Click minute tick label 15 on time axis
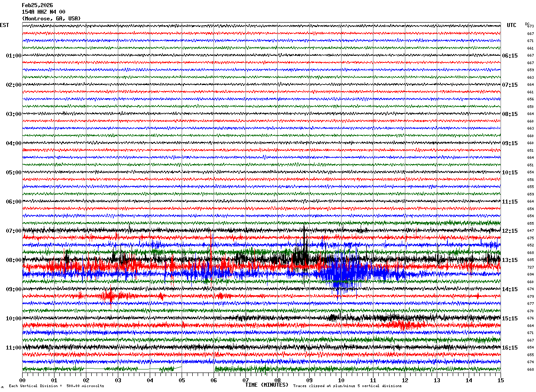Screen dimensions: 536x392 501,380
